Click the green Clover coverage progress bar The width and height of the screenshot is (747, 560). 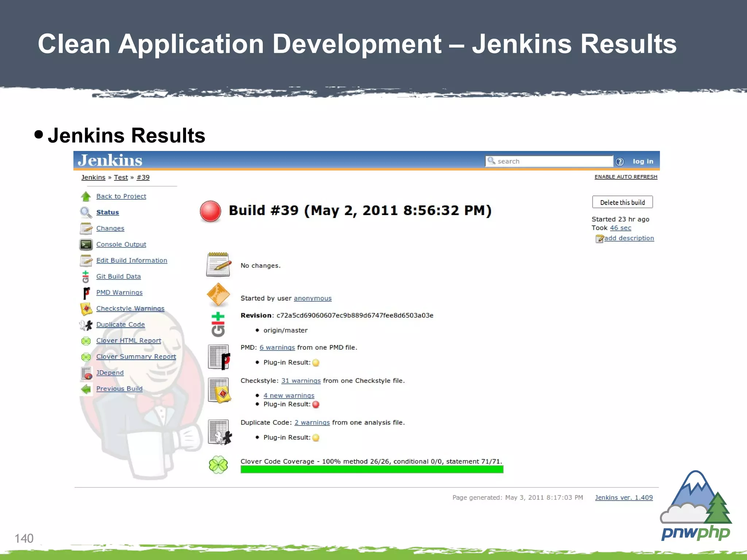coord(372,470)
